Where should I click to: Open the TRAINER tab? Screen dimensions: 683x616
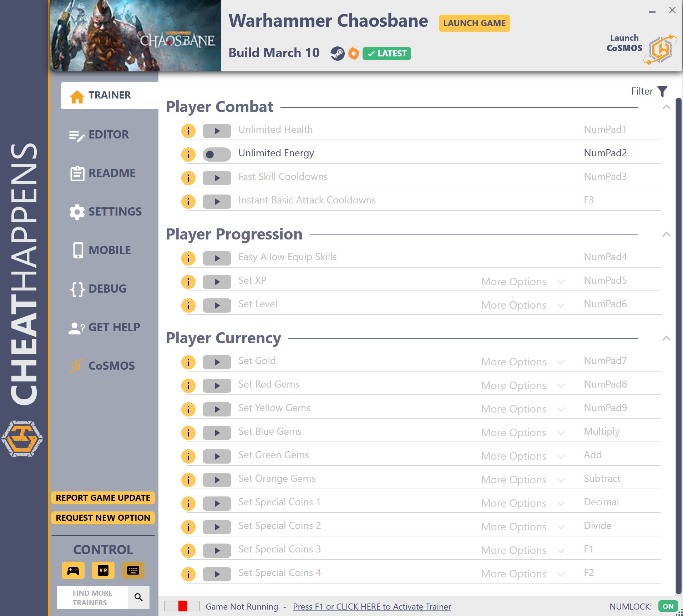[110, 95]
